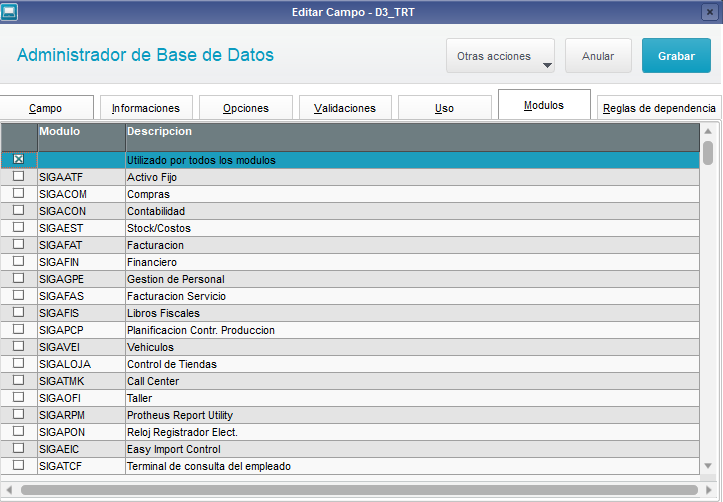Enable the SIGAVEI Vehiculos checkbox
Viewport: 723px width, 502px height.
click(x=18, y=346)
